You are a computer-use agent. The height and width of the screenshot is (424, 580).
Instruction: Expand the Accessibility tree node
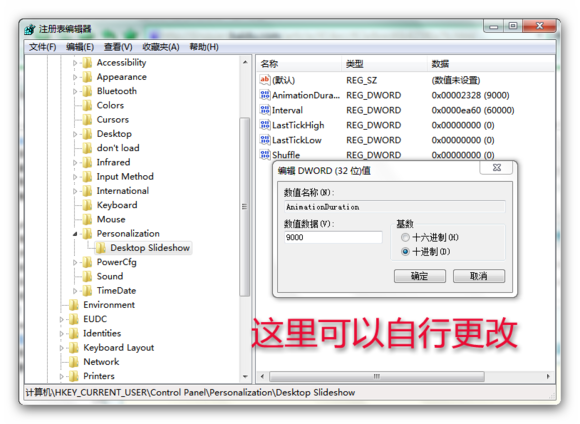tap(75, 63)
